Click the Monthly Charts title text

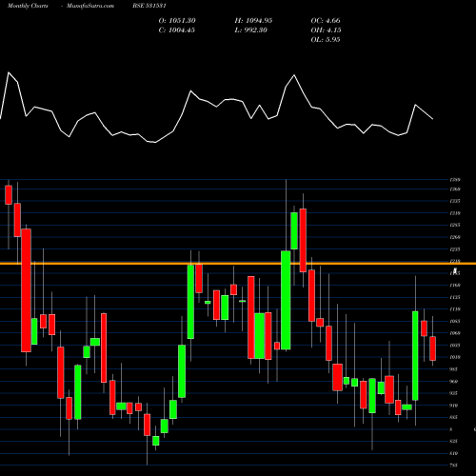tap(28, 6)
